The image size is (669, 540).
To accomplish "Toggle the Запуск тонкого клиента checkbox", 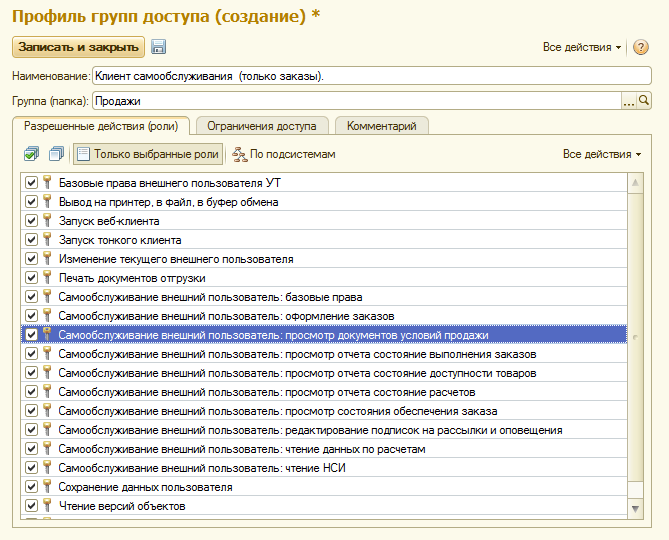I will pyautogui.click(x=31, y=240).
